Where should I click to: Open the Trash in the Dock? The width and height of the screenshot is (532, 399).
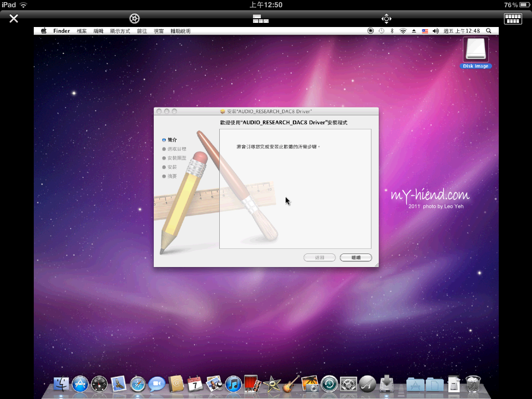(x=473, y=384)
